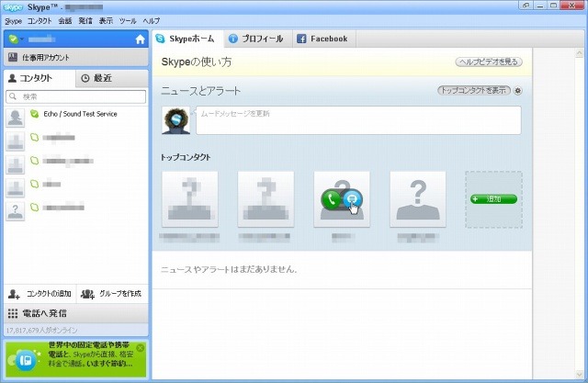Click コンタクトの追加 button
Viewport: 588px width, 383px height.
tap(40, 294)
